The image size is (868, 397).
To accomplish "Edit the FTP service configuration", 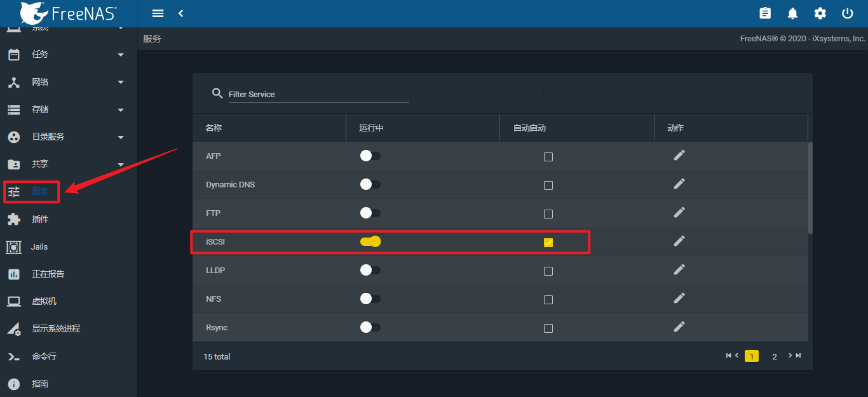I will tap(679, 212).
